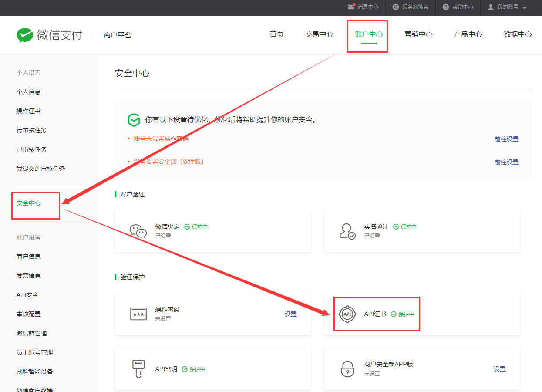Open 审核配置 in the sidebar
Screen dimensions: 542x392
29,314
